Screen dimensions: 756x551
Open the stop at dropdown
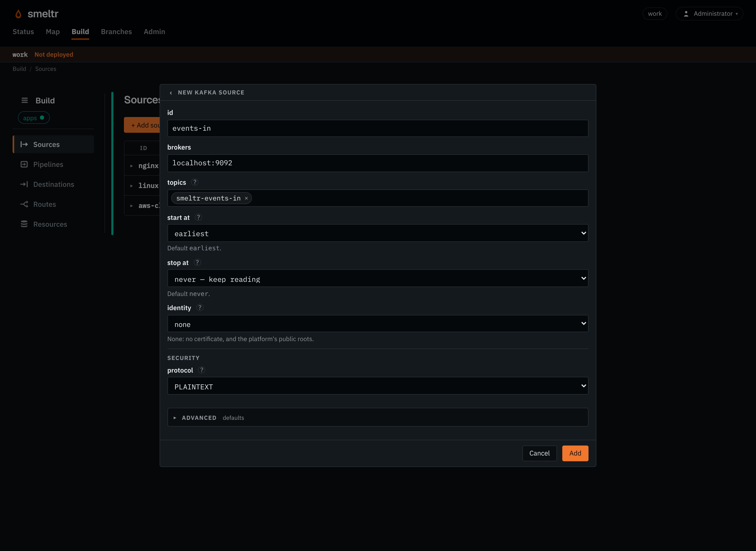(378, 278)
